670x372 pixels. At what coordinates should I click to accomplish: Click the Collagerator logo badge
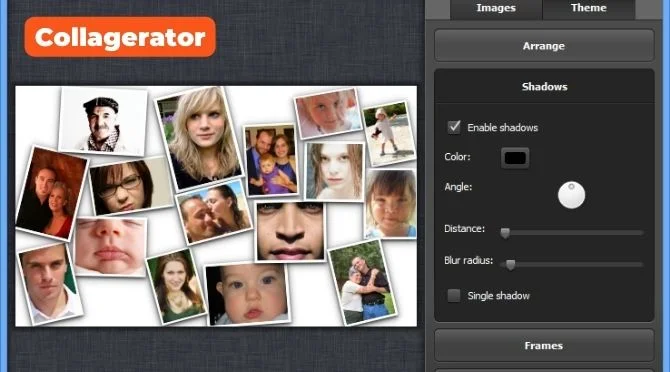[x=120, y=37]
